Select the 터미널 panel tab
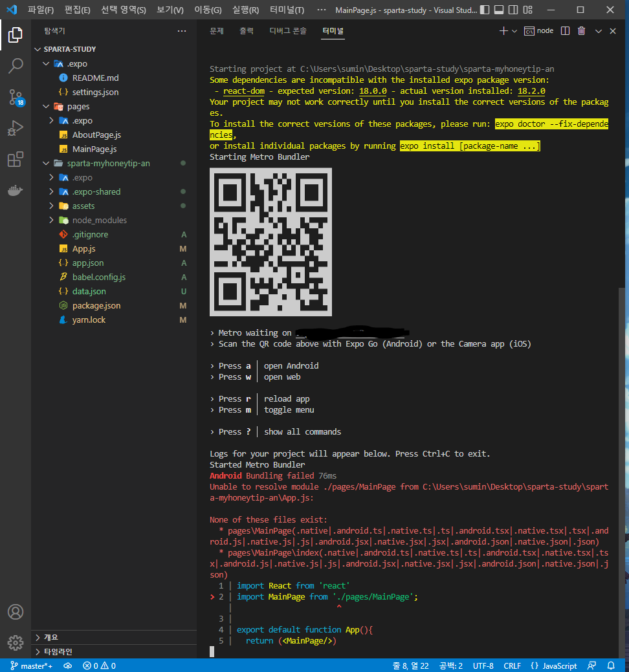629x672 pixels. [x=333, y=31]
